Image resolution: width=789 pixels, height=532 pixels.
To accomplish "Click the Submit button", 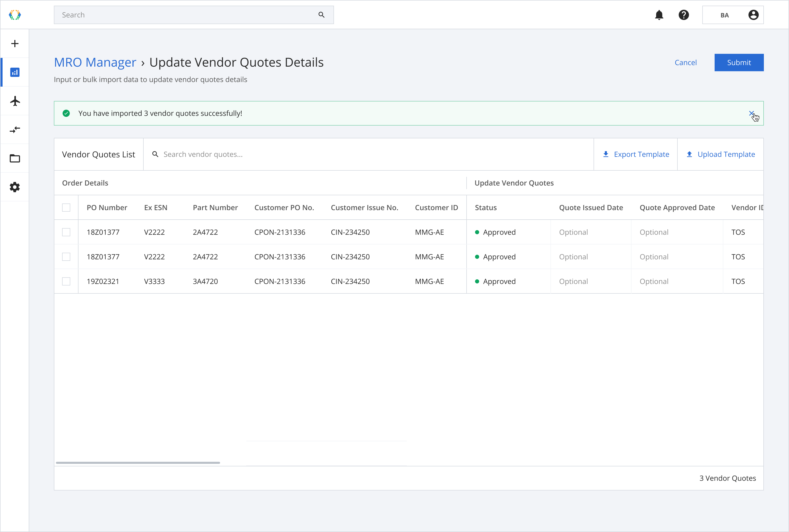I will 739,63.
